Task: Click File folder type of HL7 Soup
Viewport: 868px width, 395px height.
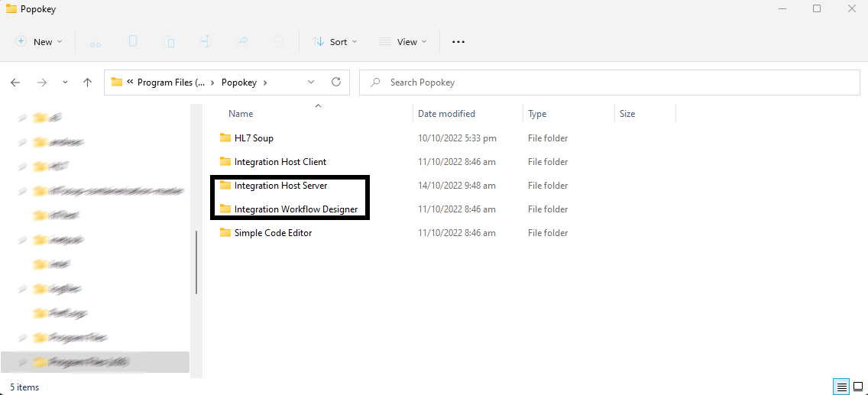Action: coord(548,138)
